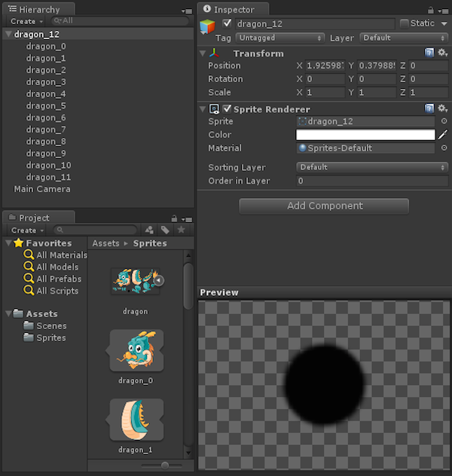The height and width of the screenshot is (476, 452).
Task: Select the dragon sprite sheet thumbnail
Action: (x=135, y=281)
